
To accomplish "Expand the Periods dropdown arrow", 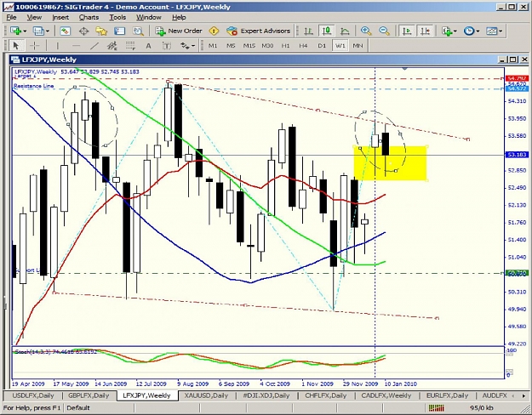I will 478,31.
